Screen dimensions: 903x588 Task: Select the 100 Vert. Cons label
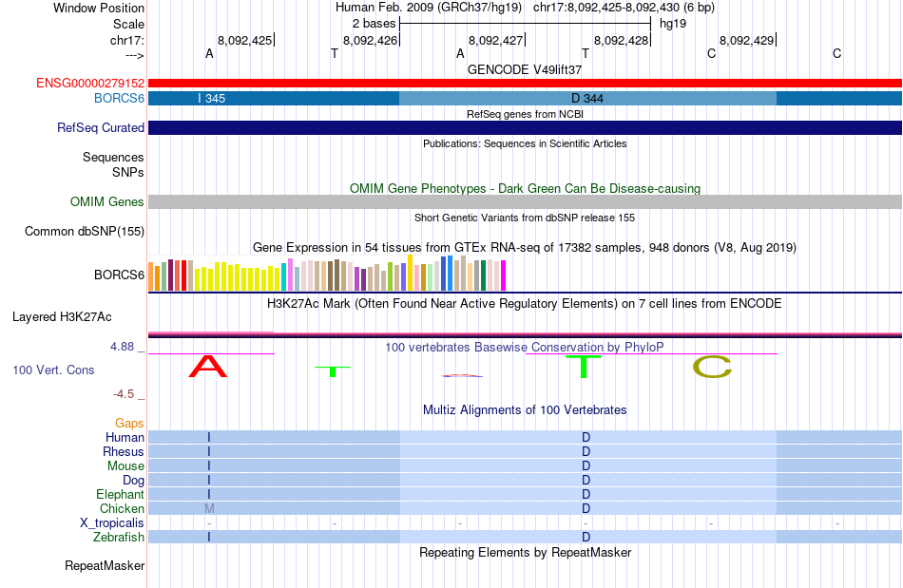tap(53, 370)
